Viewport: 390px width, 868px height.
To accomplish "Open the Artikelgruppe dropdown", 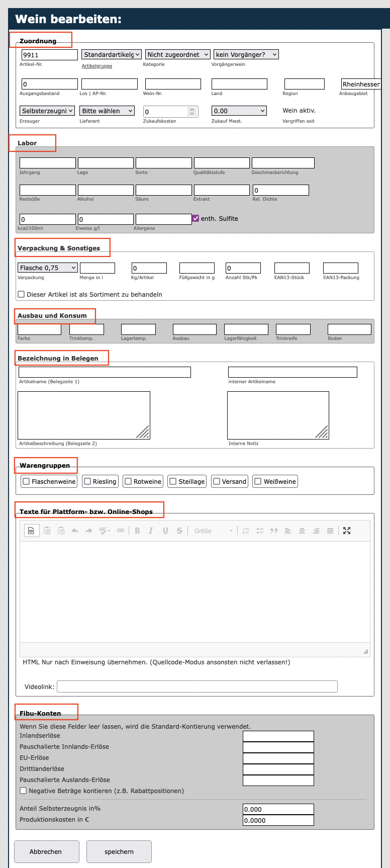I will pyautogui.click(x=112, y=54).
